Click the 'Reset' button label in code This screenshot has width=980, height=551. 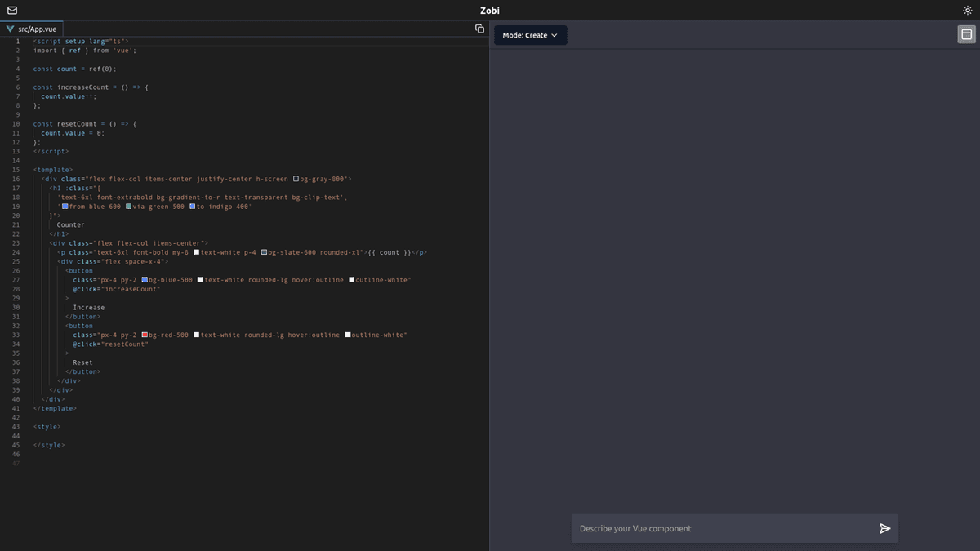point(82,362)
